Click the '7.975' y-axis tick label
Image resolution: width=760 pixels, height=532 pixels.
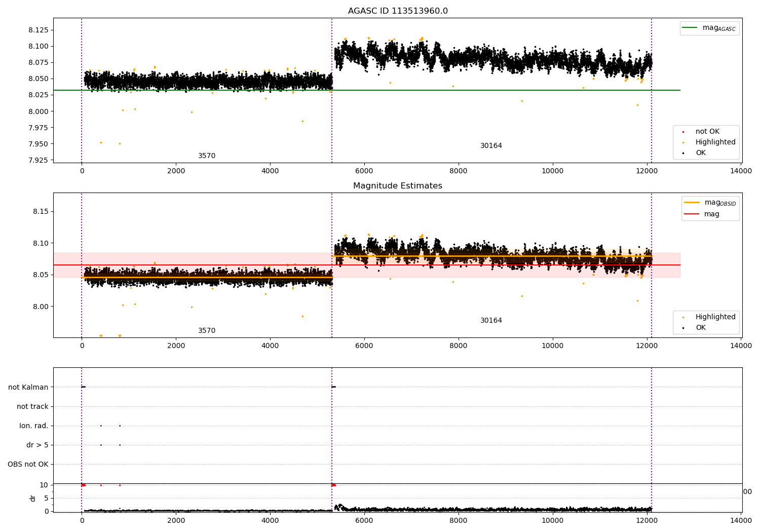[x=39, y=128]
